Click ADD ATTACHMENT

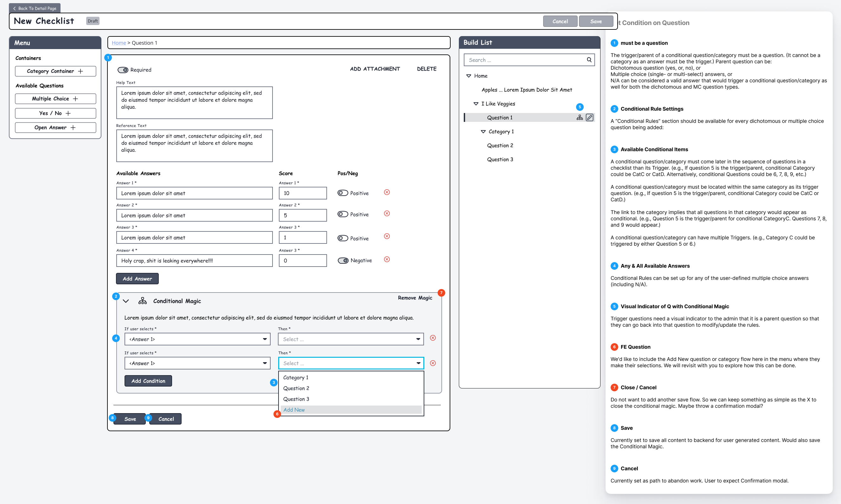tap(375, 69)
